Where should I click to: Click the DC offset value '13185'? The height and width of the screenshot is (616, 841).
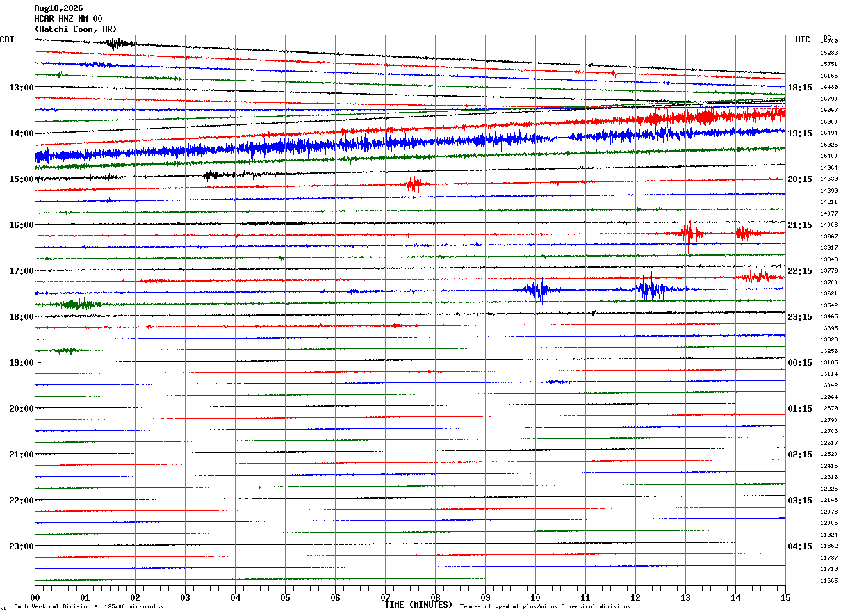828,363
